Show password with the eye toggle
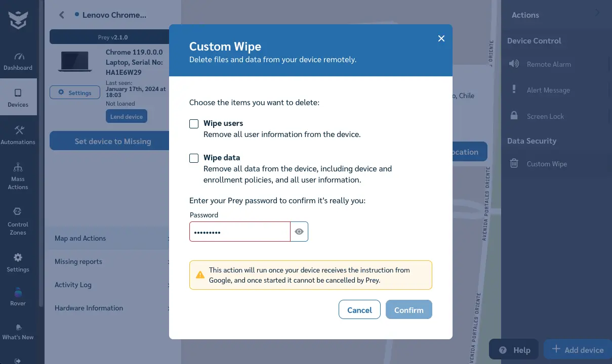This screenshot has height=364, width=612. pyautogui.click(x=299, y=232)
